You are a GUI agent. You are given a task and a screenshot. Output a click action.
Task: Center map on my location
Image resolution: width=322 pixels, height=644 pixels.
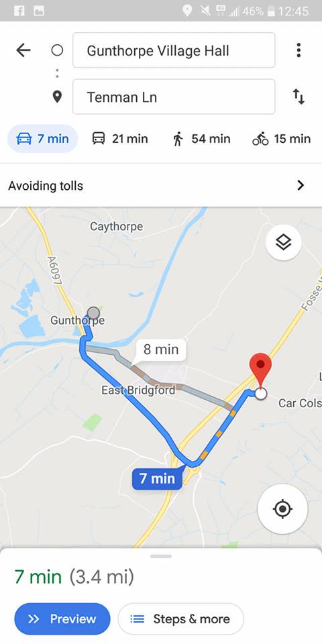(282, 509)
